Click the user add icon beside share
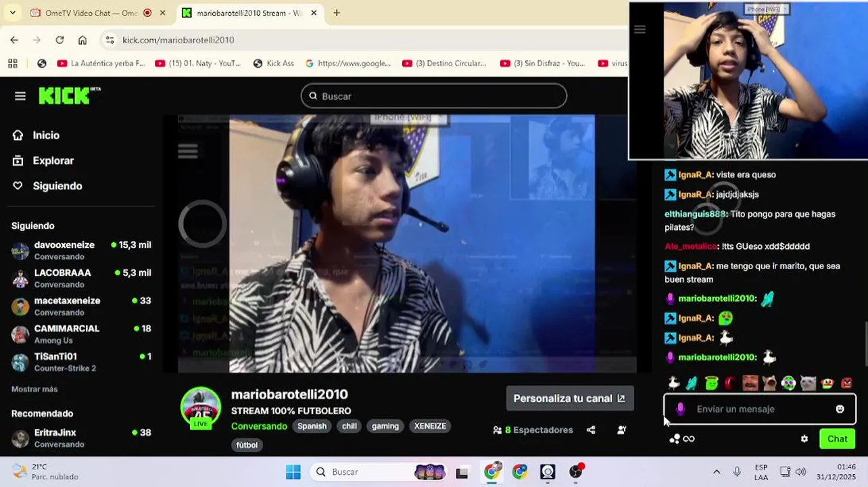 [621, 430]
